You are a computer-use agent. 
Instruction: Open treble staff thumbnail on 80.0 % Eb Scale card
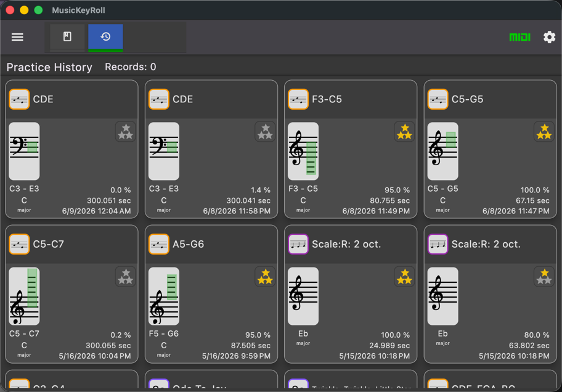(442, 296)
